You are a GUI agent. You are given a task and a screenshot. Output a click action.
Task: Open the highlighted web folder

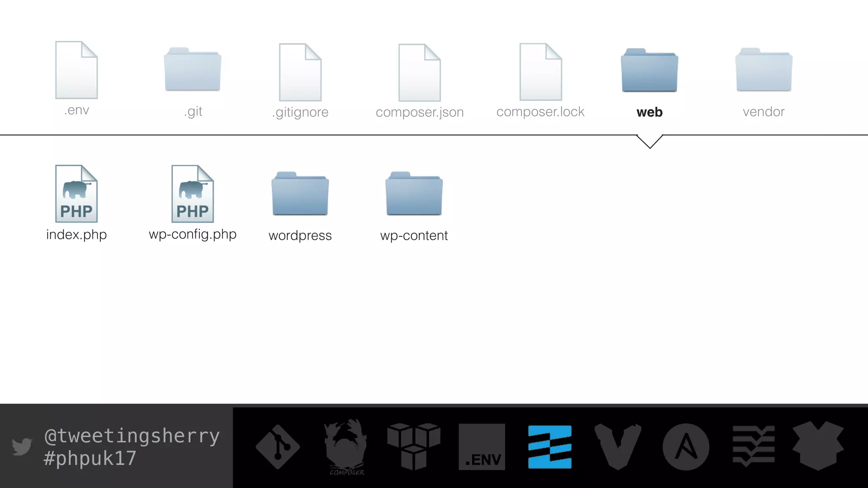coord(649,70)
